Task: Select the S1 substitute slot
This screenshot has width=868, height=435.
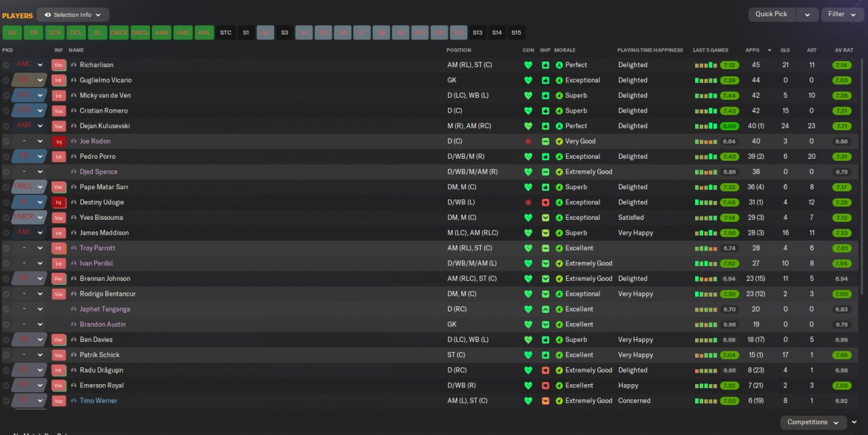Action: tap(245, 33)
